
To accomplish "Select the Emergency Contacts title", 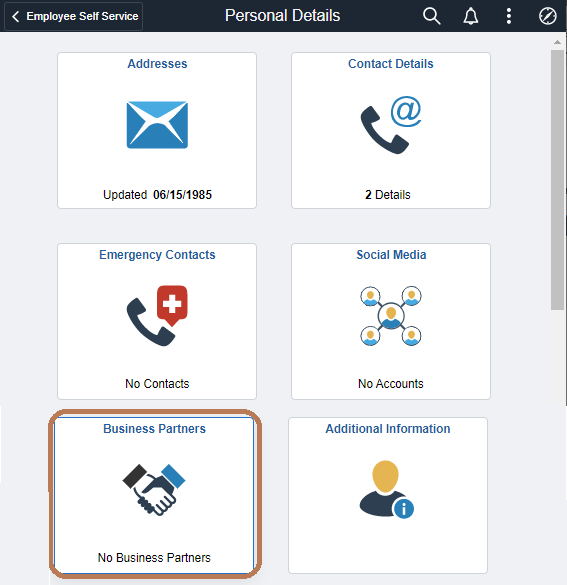I will 157,255.
